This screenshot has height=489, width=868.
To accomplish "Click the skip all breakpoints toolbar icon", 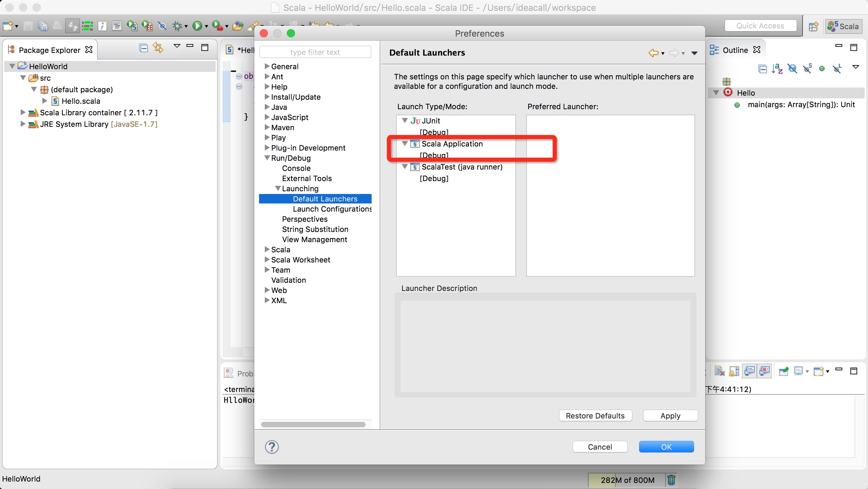I will point(162,26).
